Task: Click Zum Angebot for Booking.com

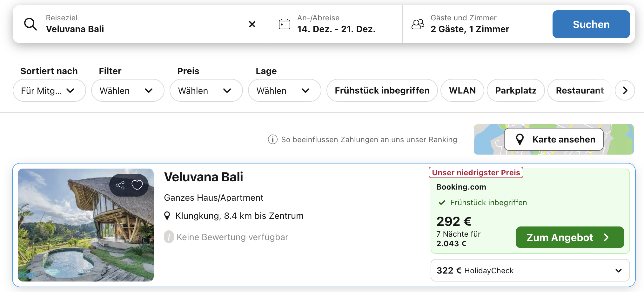Action: click(x=569, y=237)
